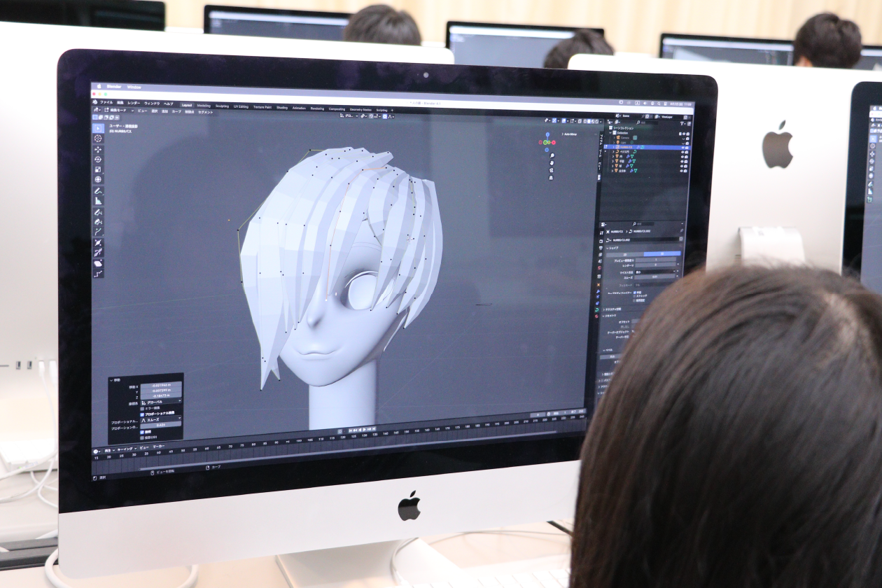Image resolution: width=882 pixels, height=588 pixels.
Task: Pick the Move tool in the toolbar
Action: [98, 150]
